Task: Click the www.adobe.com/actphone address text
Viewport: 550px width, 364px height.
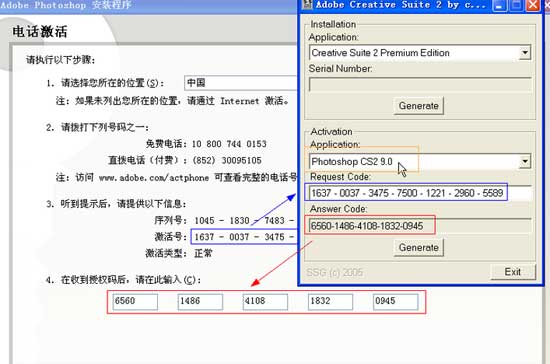Action: [154, 178]
